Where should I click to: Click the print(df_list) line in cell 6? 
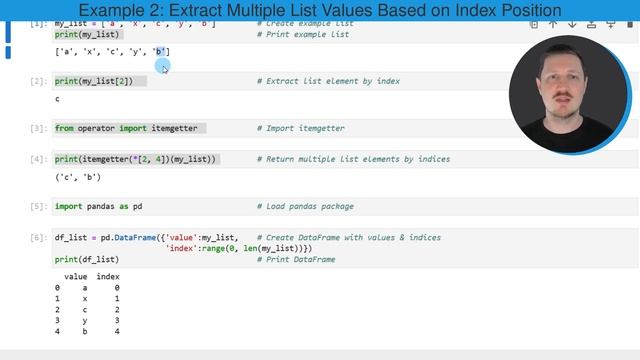[87, 260]
